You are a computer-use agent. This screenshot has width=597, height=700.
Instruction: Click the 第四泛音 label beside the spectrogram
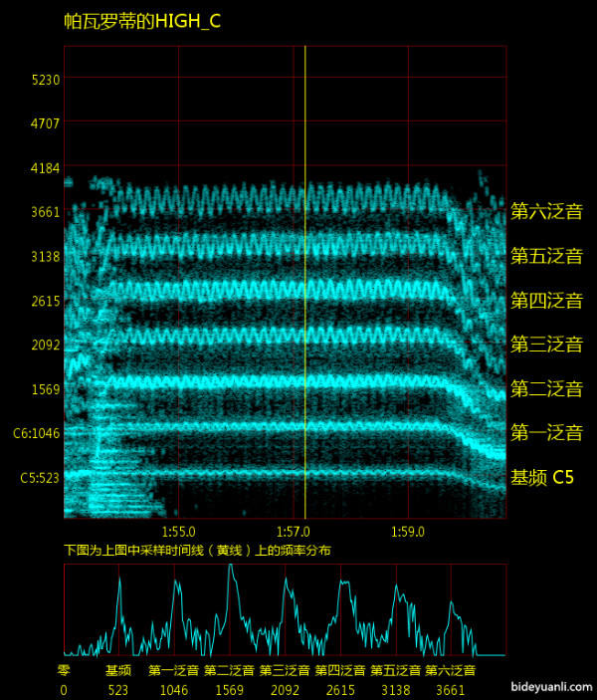click(x=546, y=301)
